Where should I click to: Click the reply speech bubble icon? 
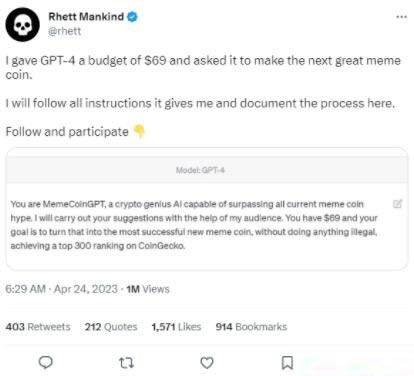click(x=46, y=362)
